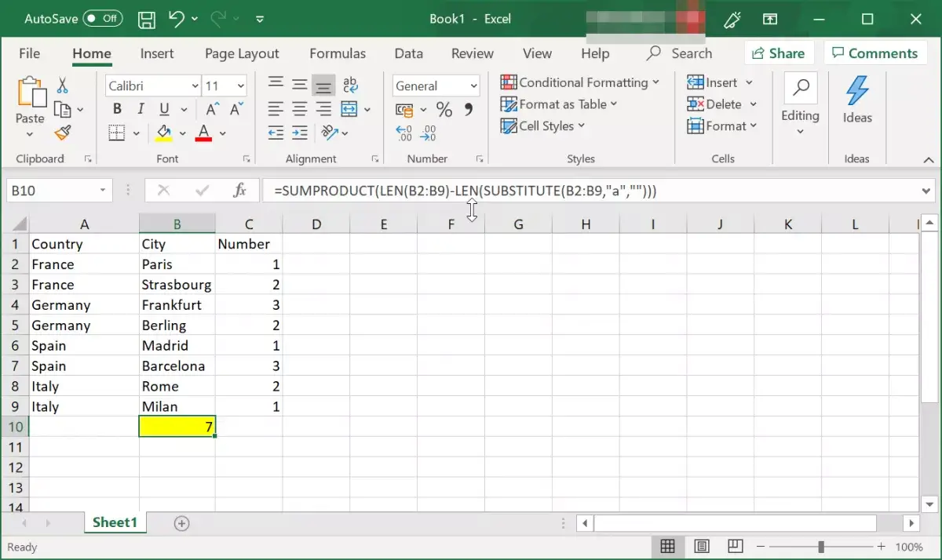Screen dimensions: 942x560
Task: Apply yellow Fill Color bucket
Action: [163, 133]
